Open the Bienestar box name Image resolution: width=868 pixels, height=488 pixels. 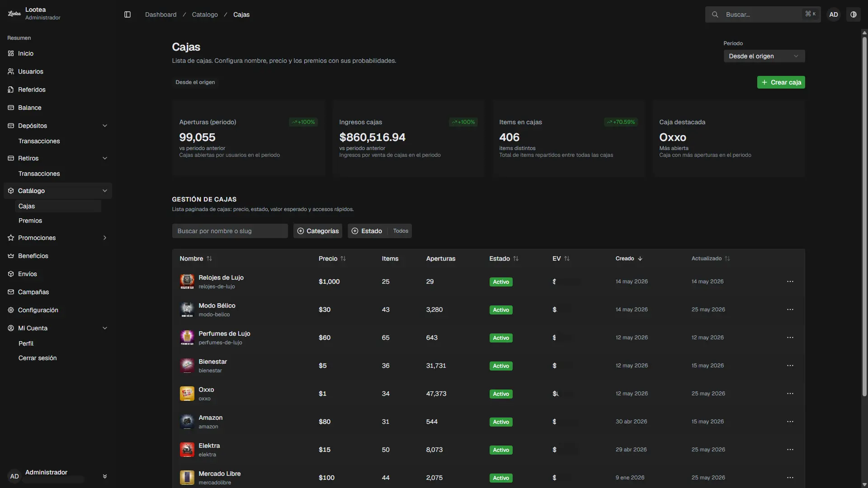212,361
